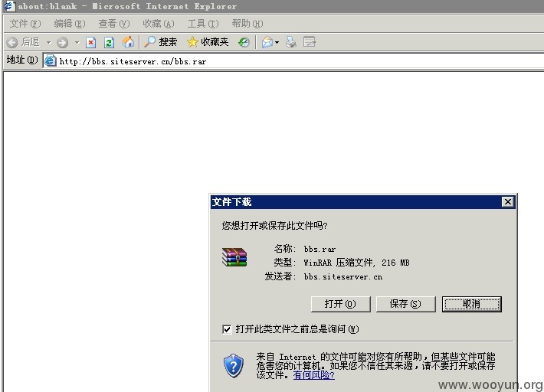Screen dimensions: 544x392
Task: Close the 文件下载 dialog
Action: click(x=507, y=201)
